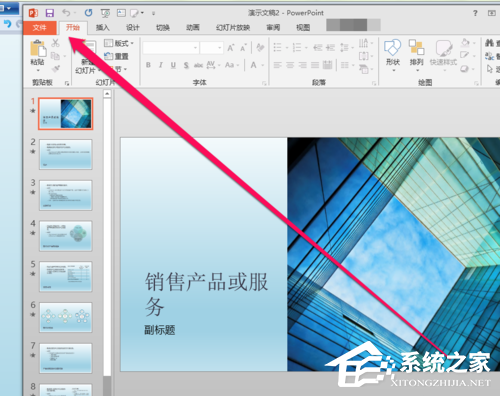Click the Clear All Formatting eraser icon
The height and width of the screenshot is (396, 500).
[x=260, y=48]
